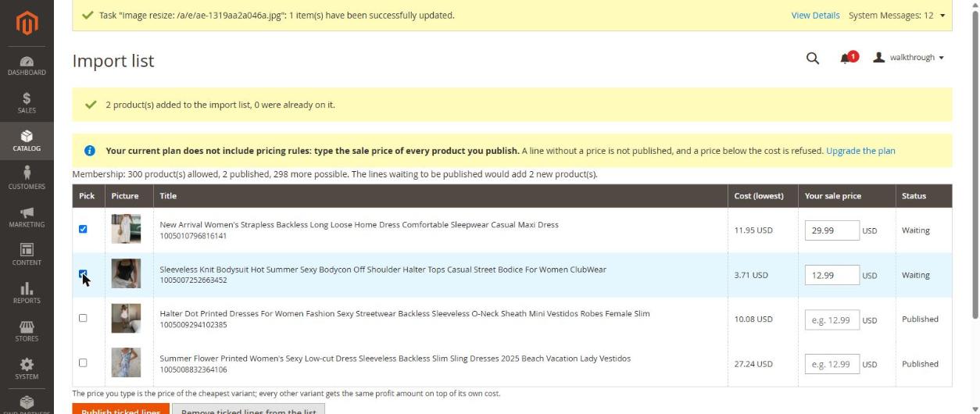Screen dimensions: 980x414
Task: Untick the Strapless Maxi Dress checkbox
Action: (x=83, y=229)
